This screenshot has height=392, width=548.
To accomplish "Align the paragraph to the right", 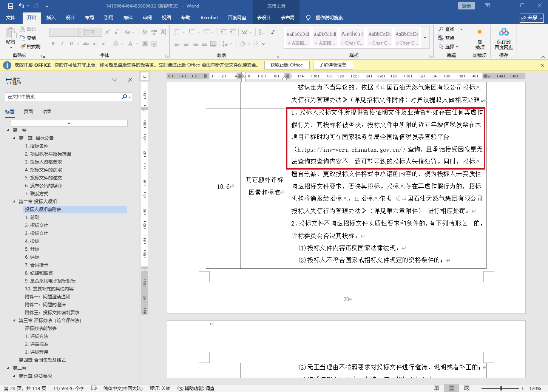I will [x=195, y=44].
